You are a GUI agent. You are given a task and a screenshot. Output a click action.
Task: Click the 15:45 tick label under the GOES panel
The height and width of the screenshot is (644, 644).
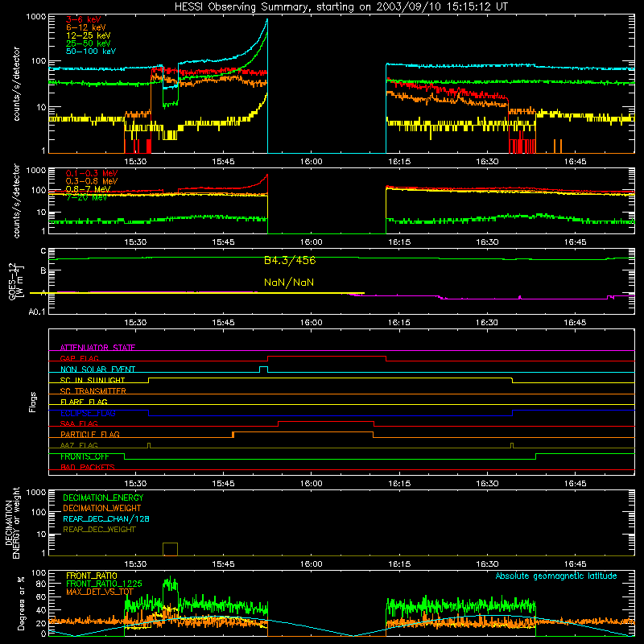point(223,323)
